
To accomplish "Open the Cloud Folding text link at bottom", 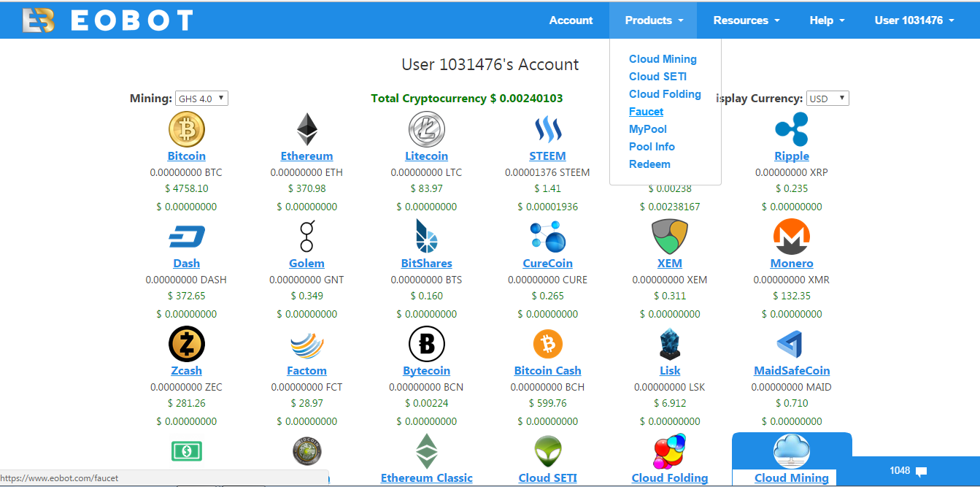I will click(670, 478).
